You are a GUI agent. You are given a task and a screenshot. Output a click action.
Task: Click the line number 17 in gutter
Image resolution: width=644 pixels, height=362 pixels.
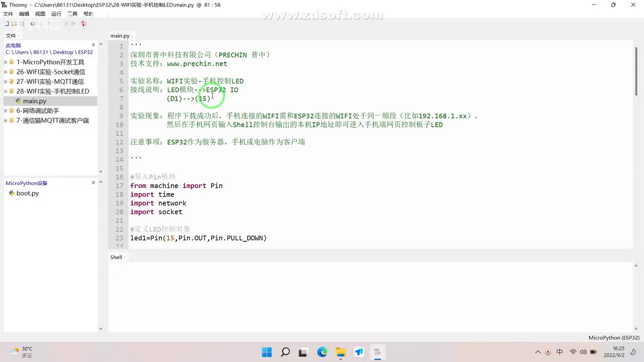tap(119, 186)
